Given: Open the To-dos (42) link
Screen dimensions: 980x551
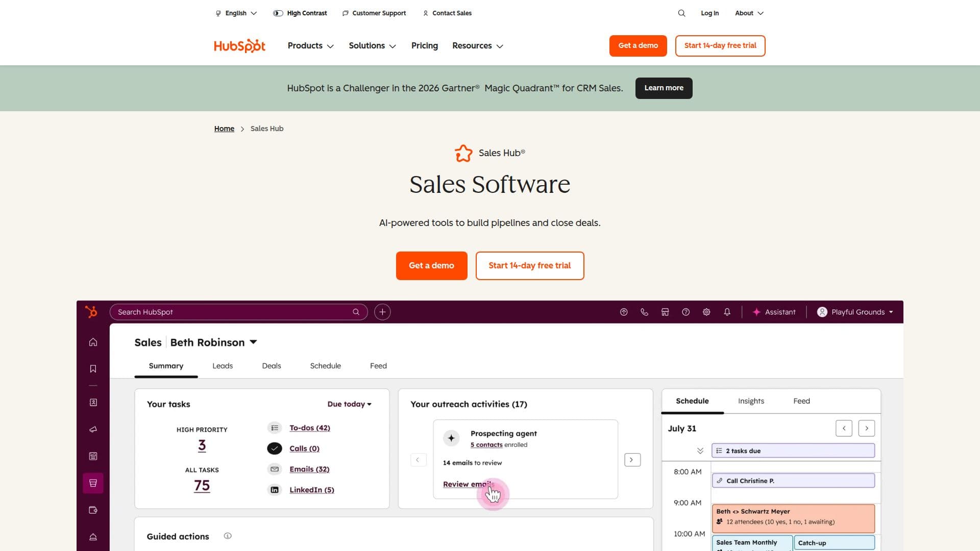Looking at the screenshot, I should [310, 428].
